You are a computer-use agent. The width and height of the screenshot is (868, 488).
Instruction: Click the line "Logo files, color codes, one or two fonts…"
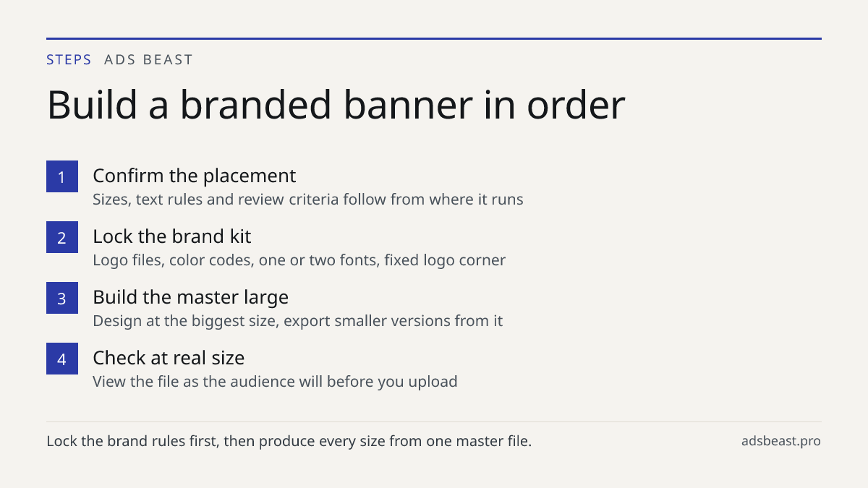(x=299, y=260)
